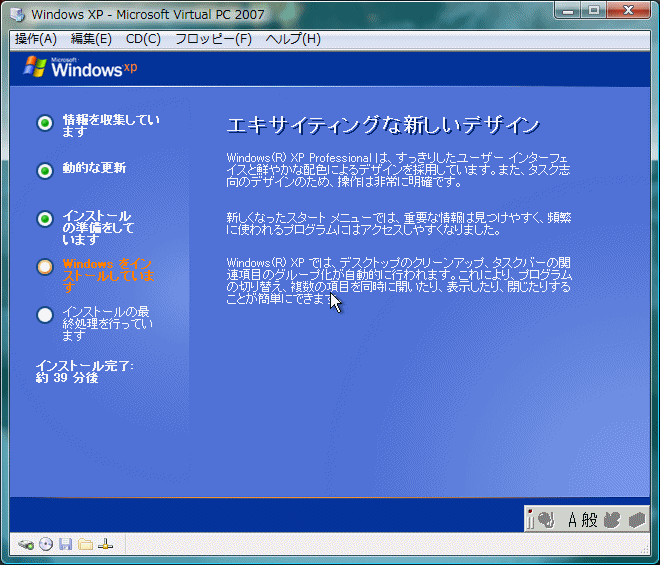
Task: Click the IME tools icon at language bar end
Action: (x=637, y=520)
